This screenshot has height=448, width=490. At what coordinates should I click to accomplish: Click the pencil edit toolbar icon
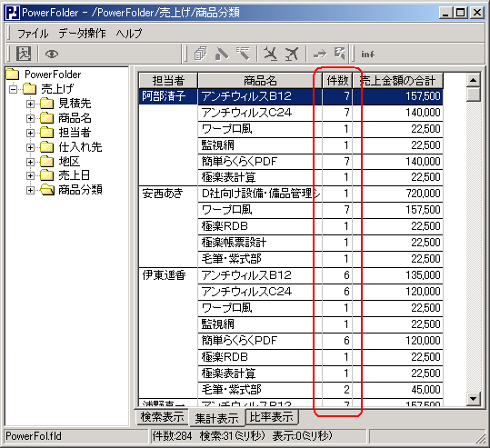222,54
